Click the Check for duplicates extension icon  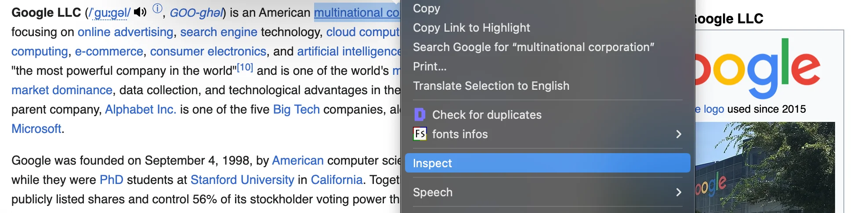click(420, 115)
